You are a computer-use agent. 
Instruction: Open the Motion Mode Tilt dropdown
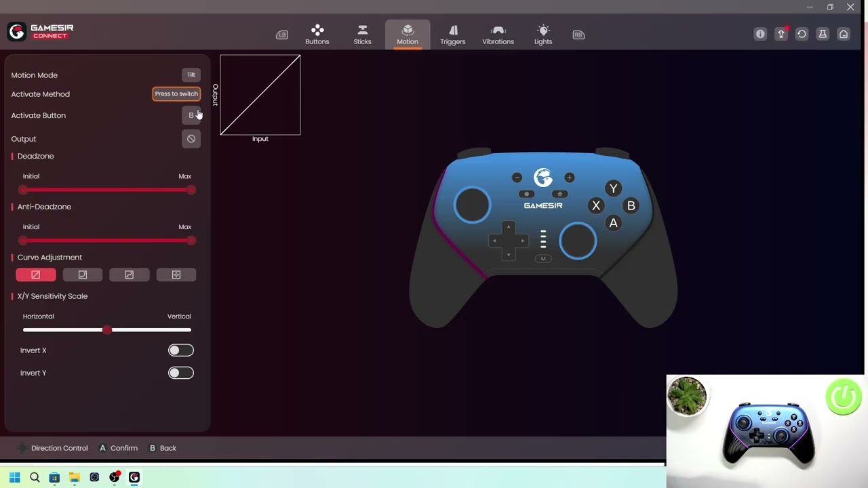(191, 75)
